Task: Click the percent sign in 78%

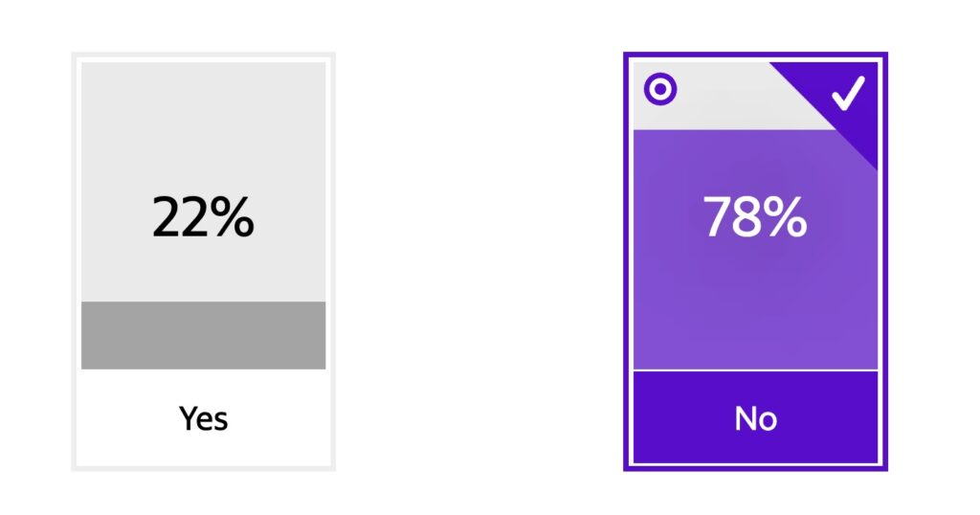Action: [785, 217]
